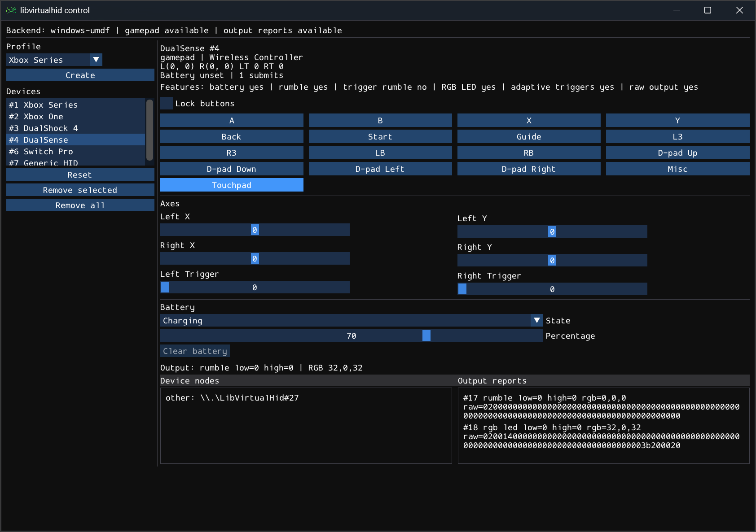Click output report #18 rgb led entry
Viewport: 756px width, 532px height.
click(601, 436)
